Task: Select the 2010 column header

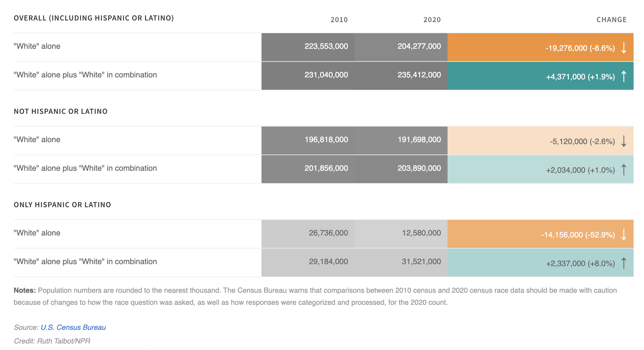Action: (x=339, y=20)
